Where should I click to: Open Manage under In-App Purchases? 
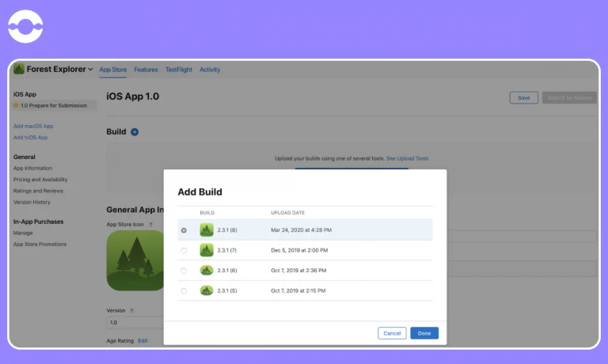pos(23,233)
